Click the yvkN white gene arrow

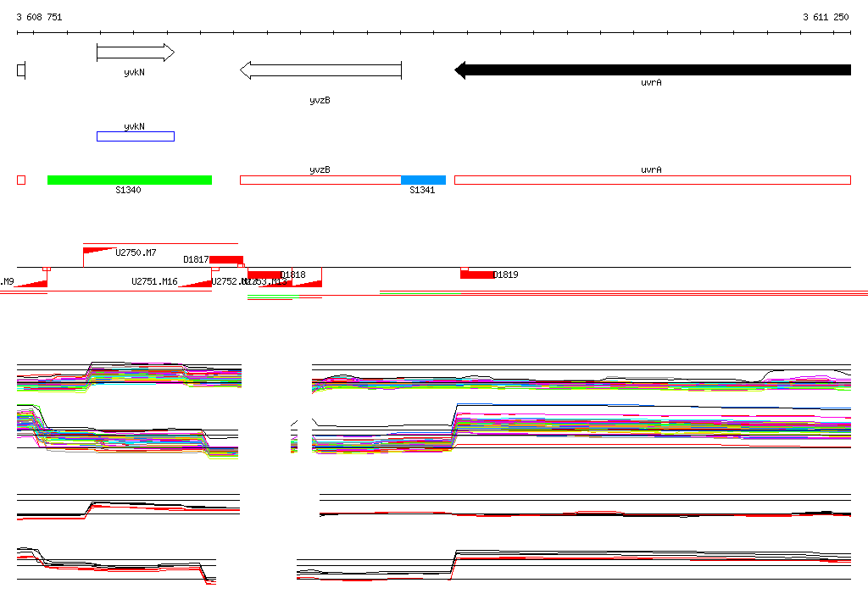click(136, 53)
